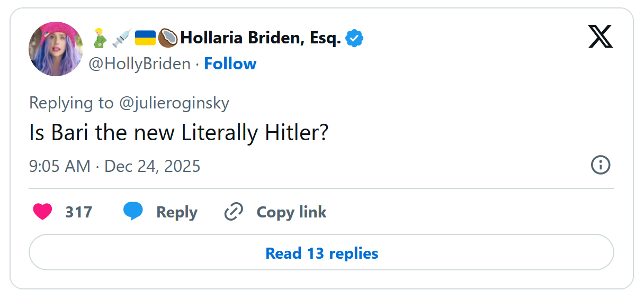Viewport: 644px width, 300px height.
Task: Click the X logo in the corner
Action: point(600,38)
